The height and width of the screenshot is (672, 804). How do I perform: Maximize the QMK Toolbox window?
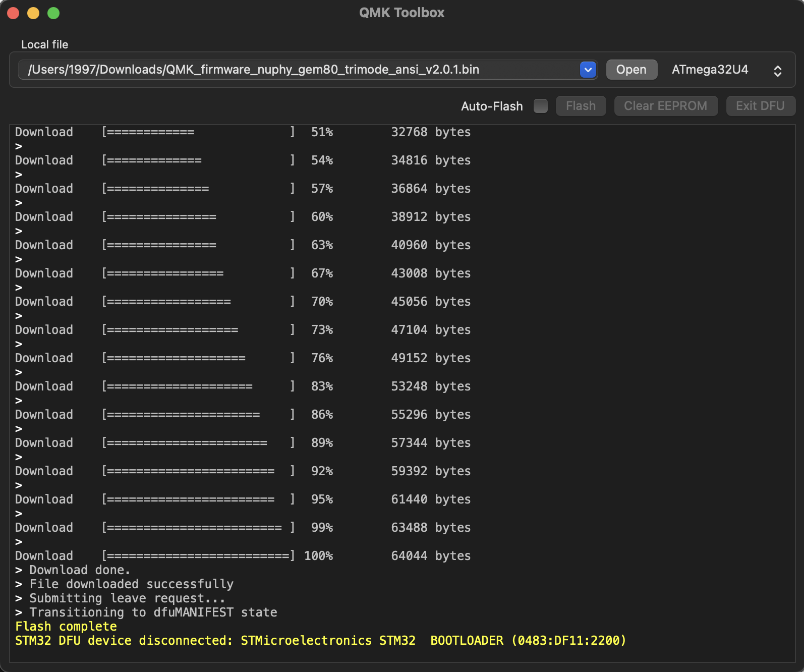pos(53,13)
